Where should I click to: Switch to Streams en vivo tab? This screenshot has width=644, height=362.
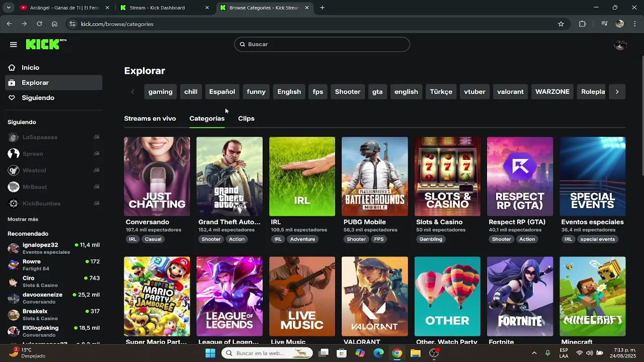click(150, 119)
